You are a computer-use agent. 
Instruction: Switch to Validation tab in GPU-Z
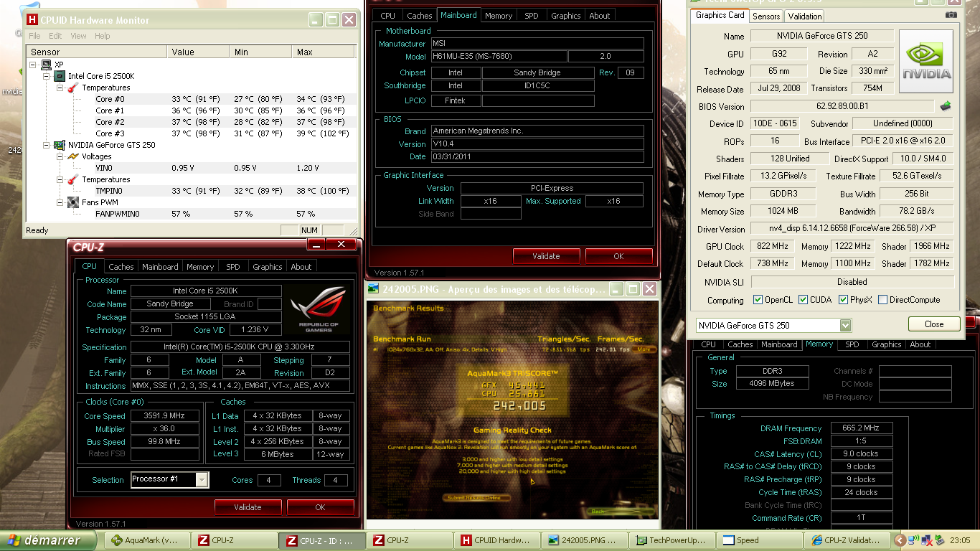tap(804, 16)
